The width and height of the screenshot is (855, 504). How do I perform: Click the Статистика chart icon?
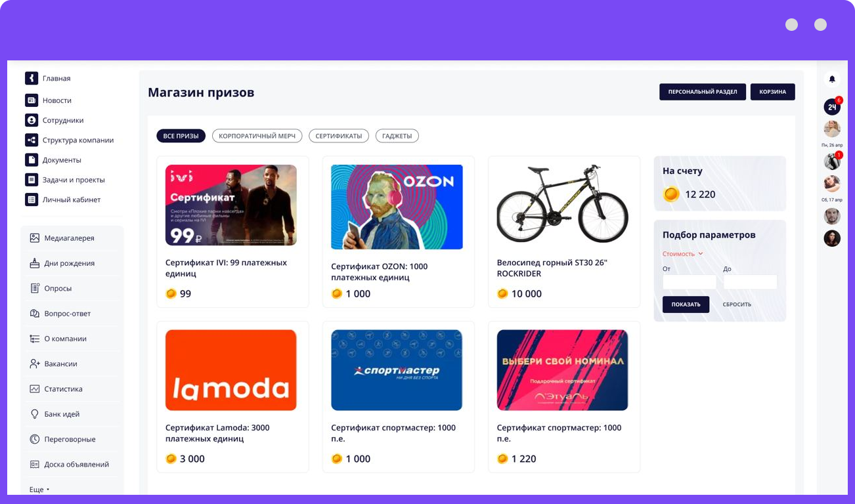pos(35,389)
